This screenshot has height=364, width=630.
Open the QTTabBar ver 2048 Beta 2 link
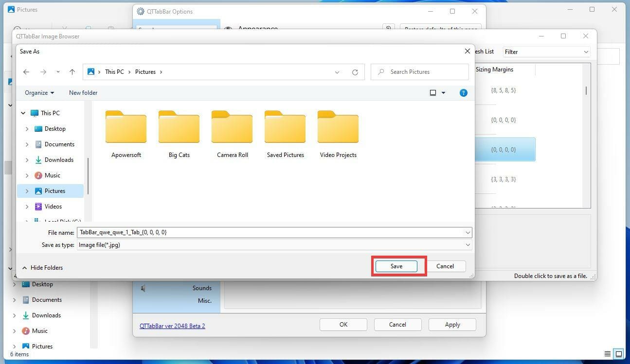coord(172,326)
